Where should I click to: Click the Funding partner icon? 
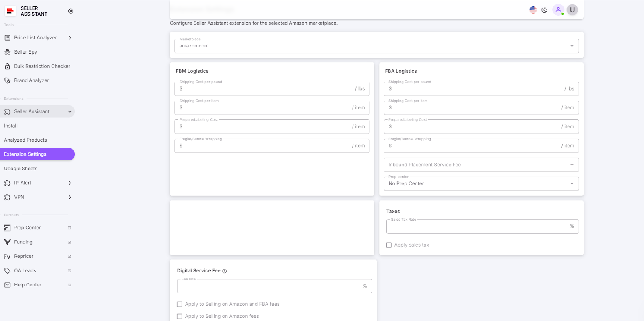click(x=7, y=242)
